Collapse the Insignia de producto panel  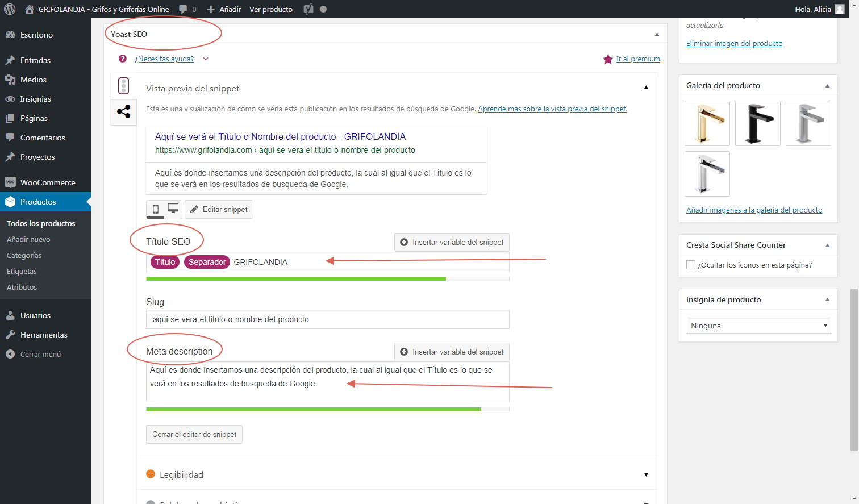pos(827,300)
